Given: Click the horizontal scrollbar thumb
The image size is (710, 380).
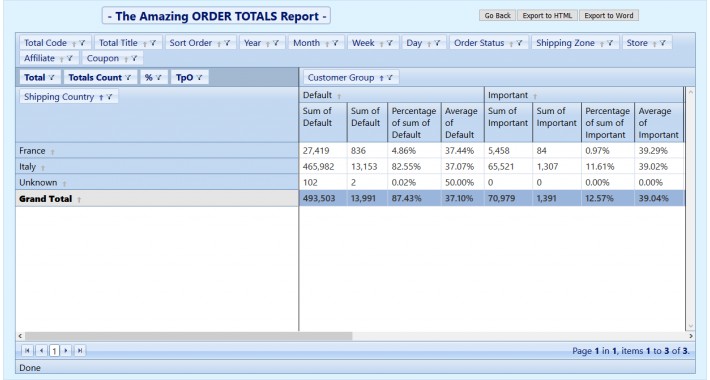Looking at the screenshot, I should [x=188, y=336].
